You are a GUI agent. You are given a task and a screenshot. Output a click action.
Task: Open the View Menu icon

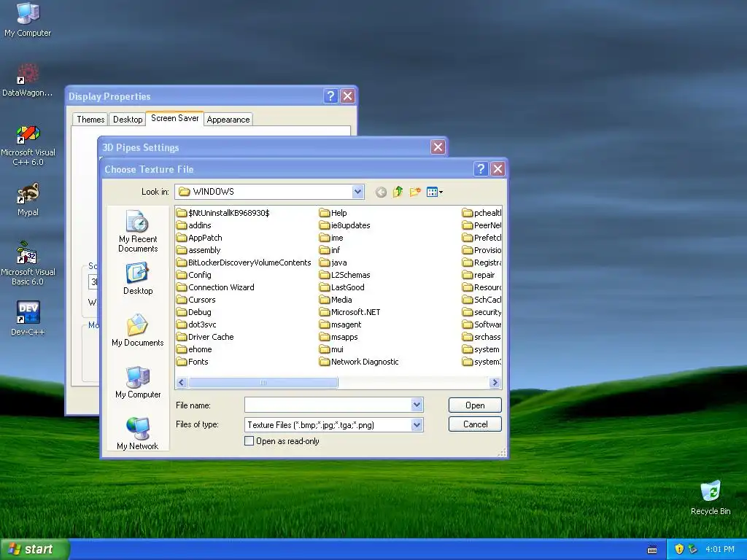tap(435, 192)
